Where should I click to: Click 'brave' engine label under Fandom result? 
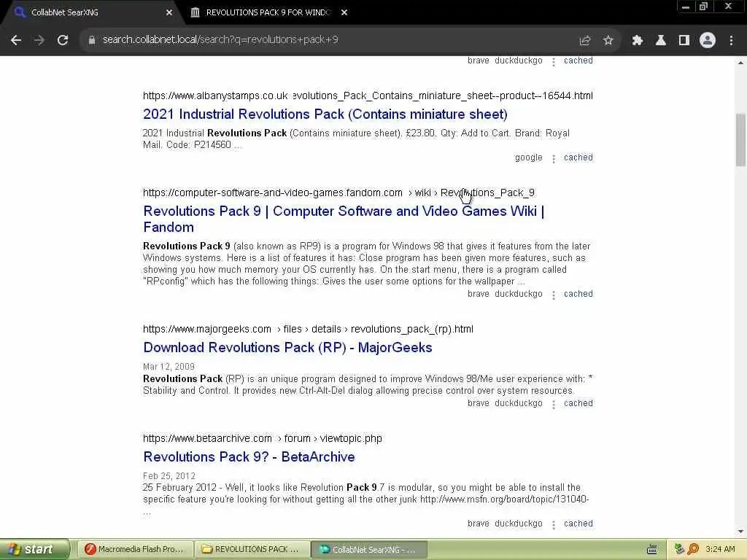click(x=479, y=294)
